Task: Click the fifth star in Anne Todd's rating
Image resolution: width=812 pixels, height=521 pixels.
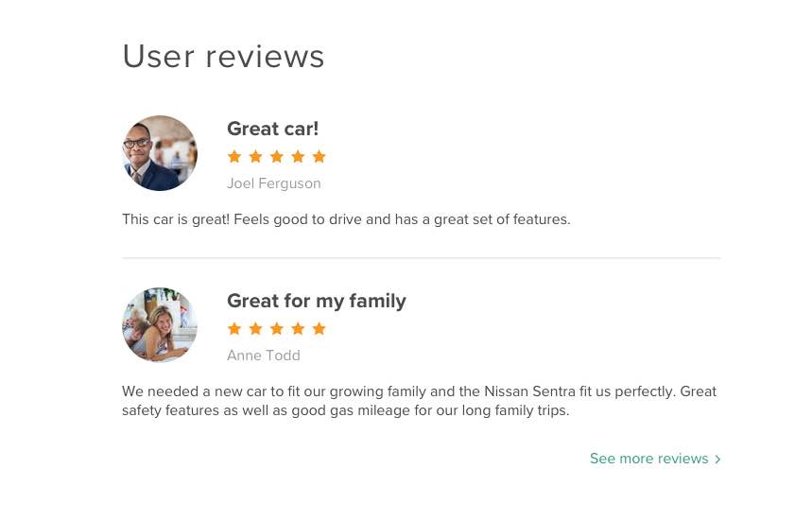Action: (319, 328)
